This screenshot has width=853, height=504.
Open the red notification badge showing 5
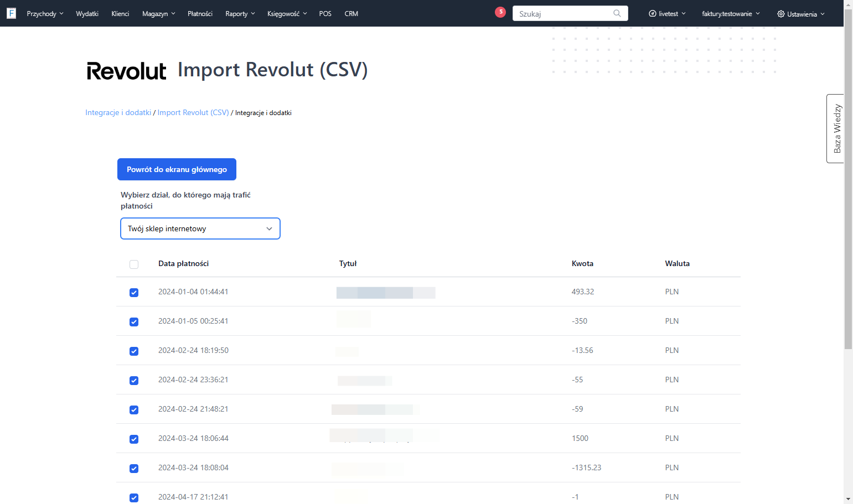[500, 12]
